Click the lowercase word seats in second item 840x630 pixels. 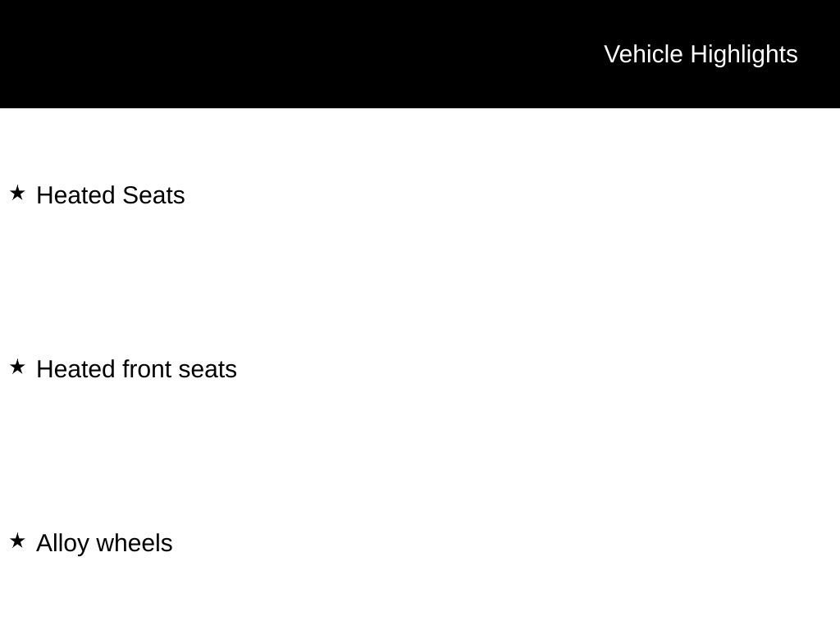pyautogui.click(x=208, y=370)
